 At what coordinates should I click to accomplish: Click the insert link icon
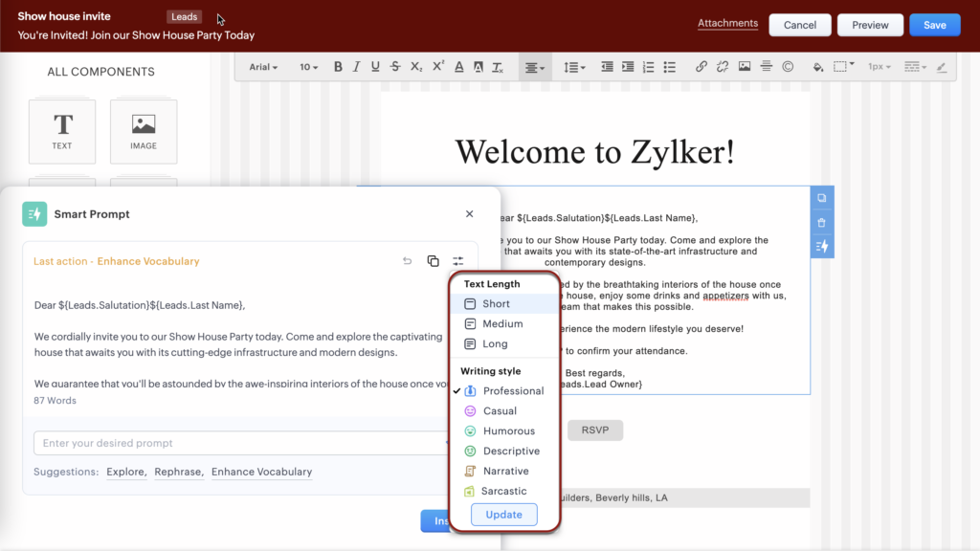click(x=701, y=67)
